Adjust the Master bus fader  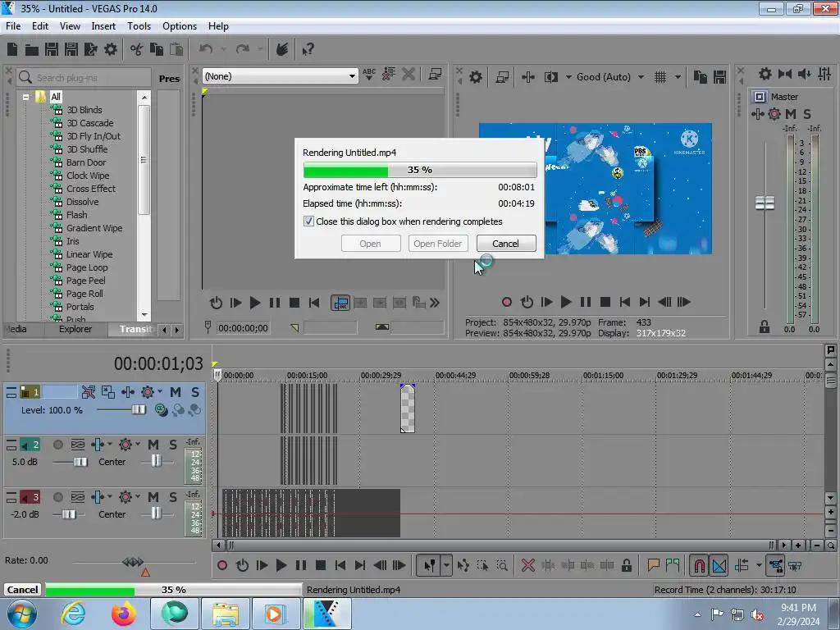(765, 203)
